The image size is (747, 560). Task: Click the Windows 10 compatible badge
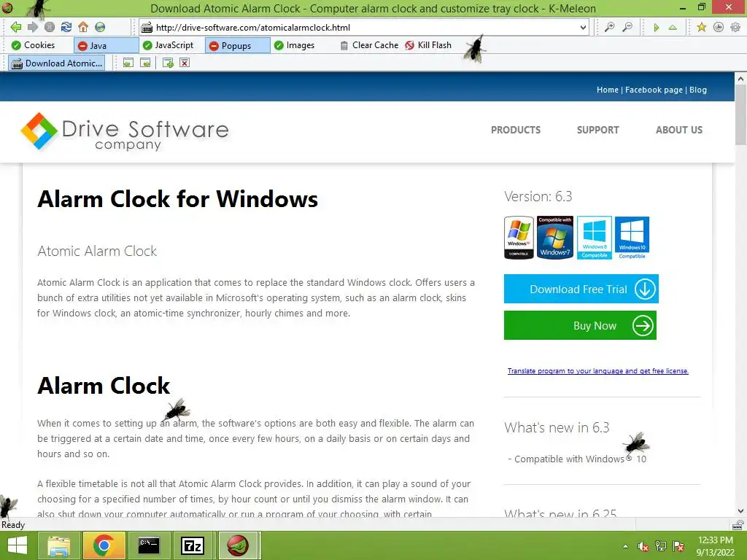coord(632,238)
